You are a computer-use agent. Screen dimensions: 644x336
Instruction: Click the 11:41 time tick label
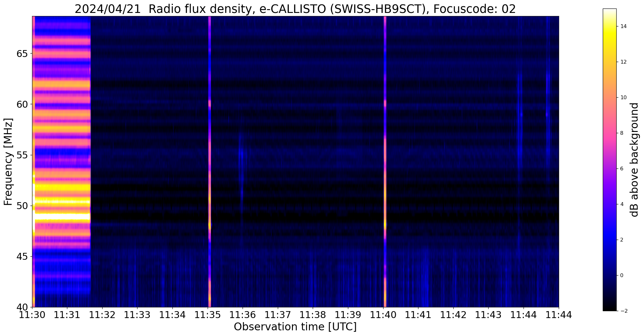(418, 315)
